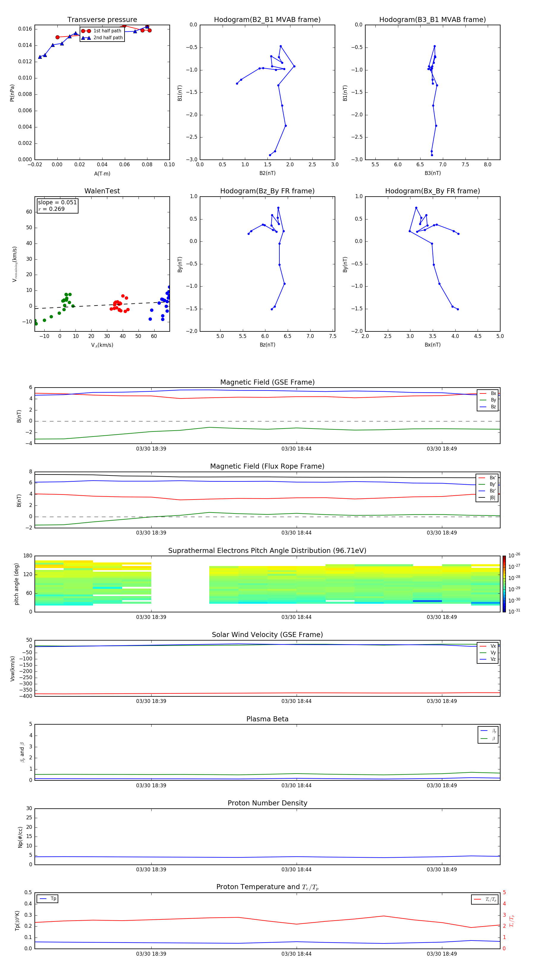Click the 10^-31 colorbar tick label
Screen dimensions: 535x980
(514, 611)
